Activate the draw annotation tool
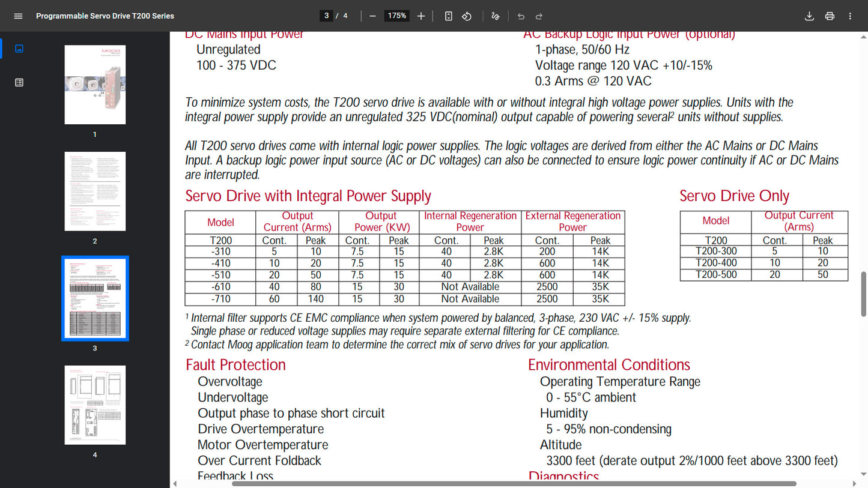Viewport: 868px width, 488px height. pyautogui.click(x=495, y=16)
